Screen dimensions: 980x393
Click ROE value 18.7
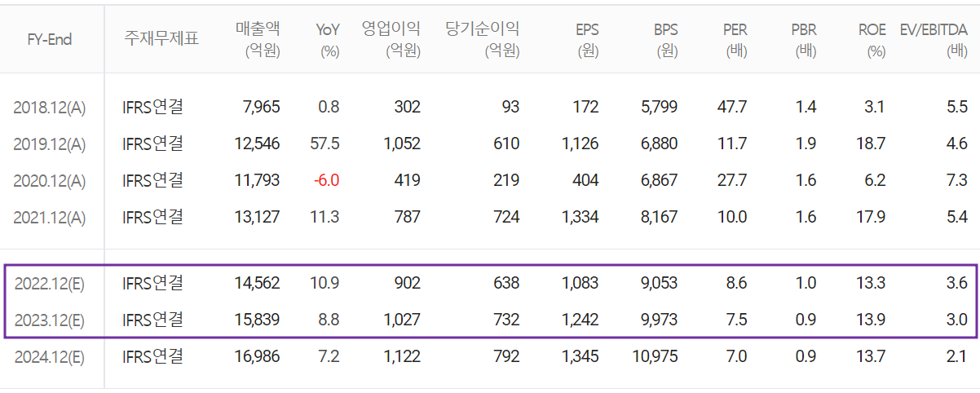click(872, 144)
